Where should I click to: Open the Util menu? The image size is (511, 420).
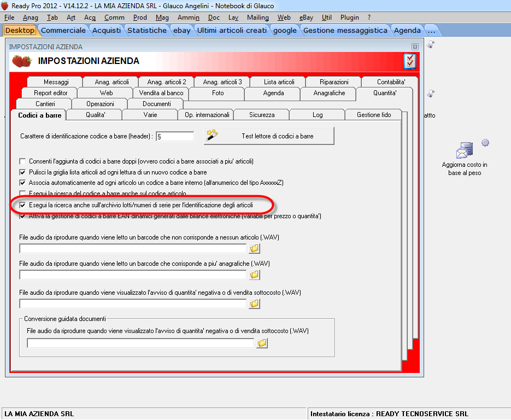pos(326,17)
